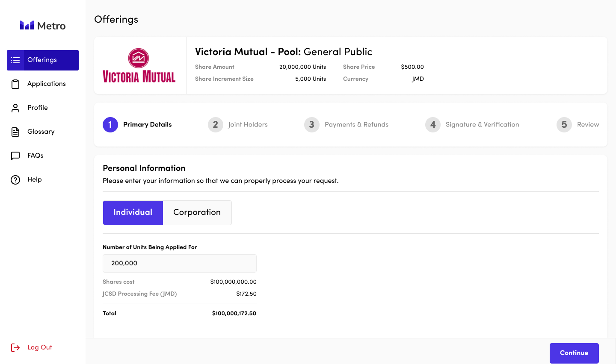Click the Metro logo icon
The image size is (616, 364).
point(27,25)
